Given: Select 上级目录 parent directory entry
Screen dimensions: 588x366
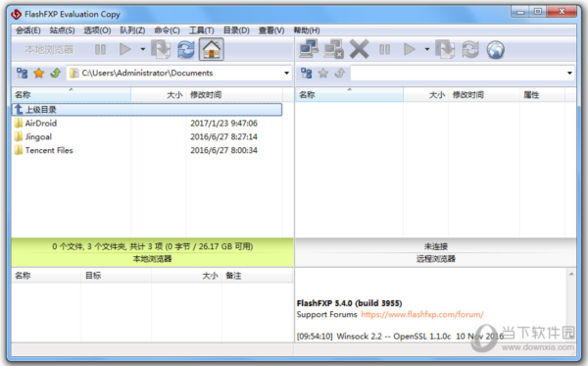Looking at the screenshot, I should [x=147, y=110].
